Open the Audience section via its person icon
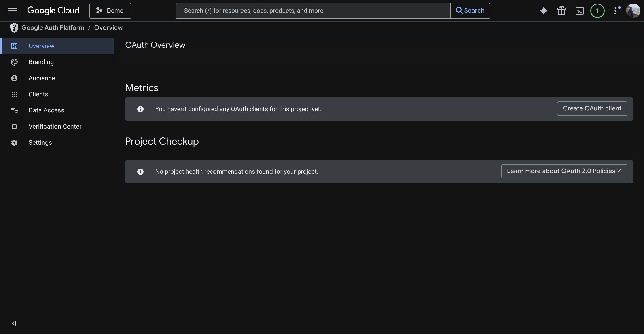 click(x=14, y=78)
